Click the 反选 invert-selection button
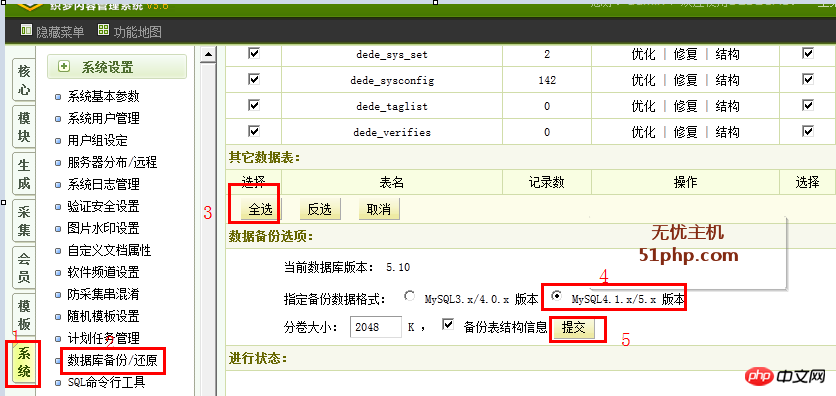Image resolution: width=836 pixels, height=396 pixels. pos(319,209)
